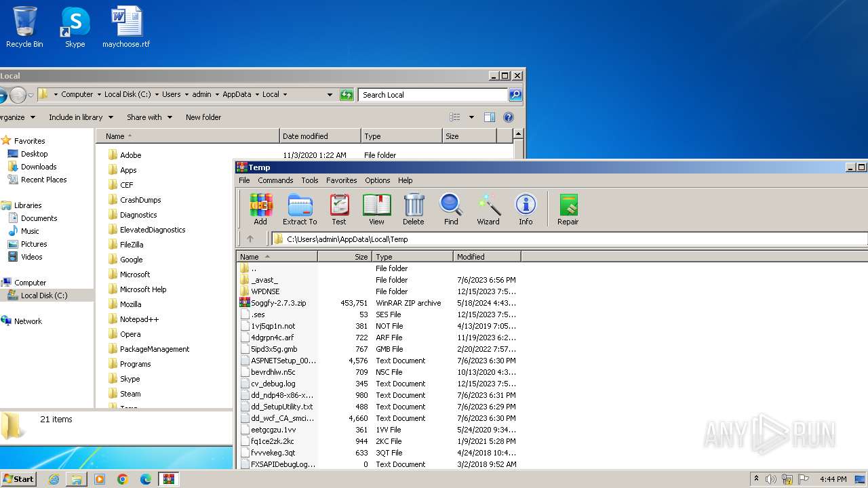Image resolution: width=868 pixels, height=488 pixels.
Task: Select Pictures library
Action: (x=34, y=244)
